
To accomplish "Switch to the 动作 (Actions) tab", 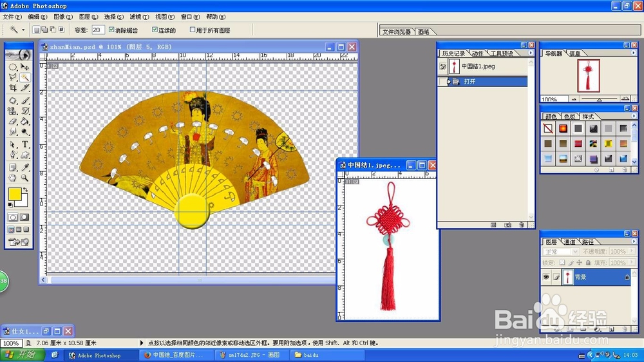I will click(x=477, y=53).
